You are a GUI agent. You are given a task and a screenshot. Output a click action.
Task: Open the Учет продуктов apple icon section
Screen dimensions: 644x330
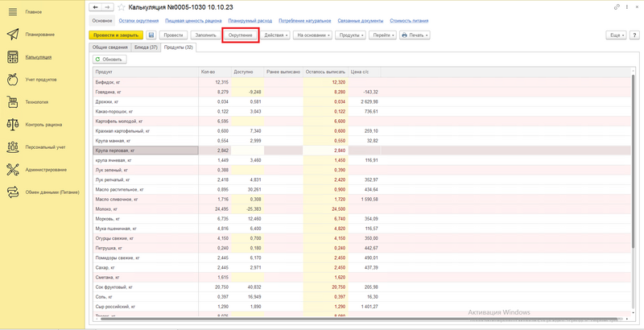tap(40, 80)
